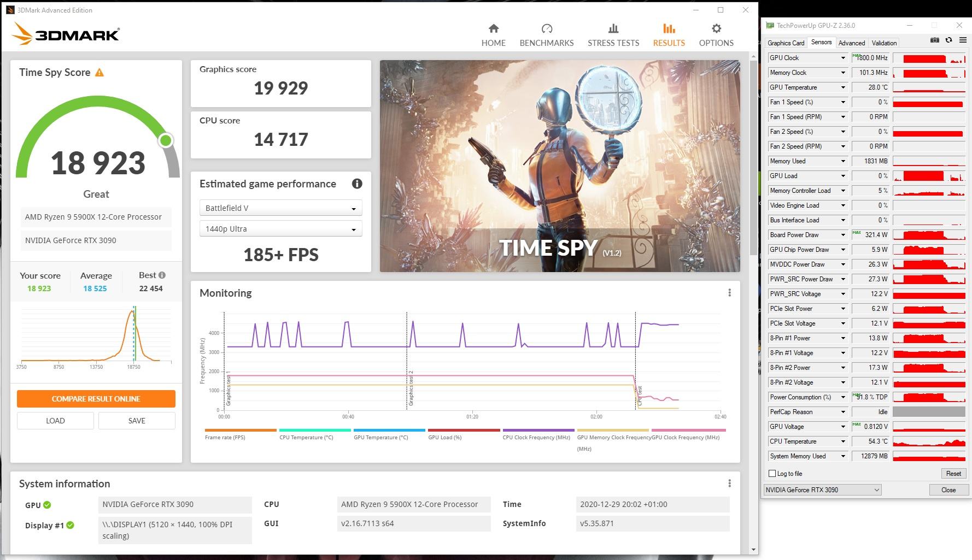This screenshot has height=560, width=972.
Task: Switch to the Advanced tab in GPU-Z
Action: click(851, 43)
